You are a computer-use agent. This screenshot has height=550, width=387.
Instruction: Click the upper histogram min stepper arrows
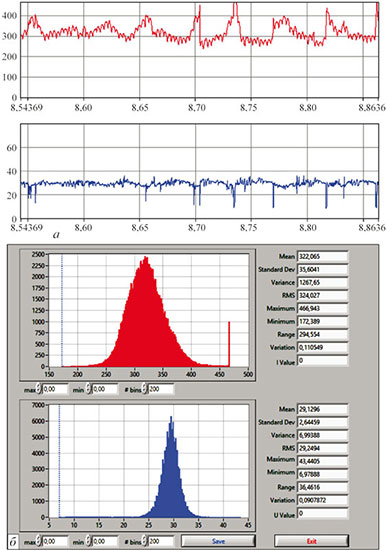(88, 389)
